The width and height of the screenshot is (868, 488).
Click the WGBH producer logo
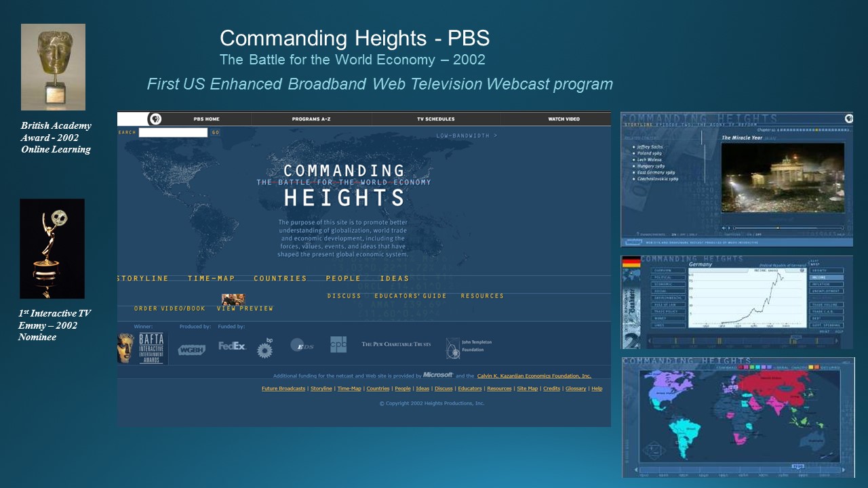coord(191,350)
